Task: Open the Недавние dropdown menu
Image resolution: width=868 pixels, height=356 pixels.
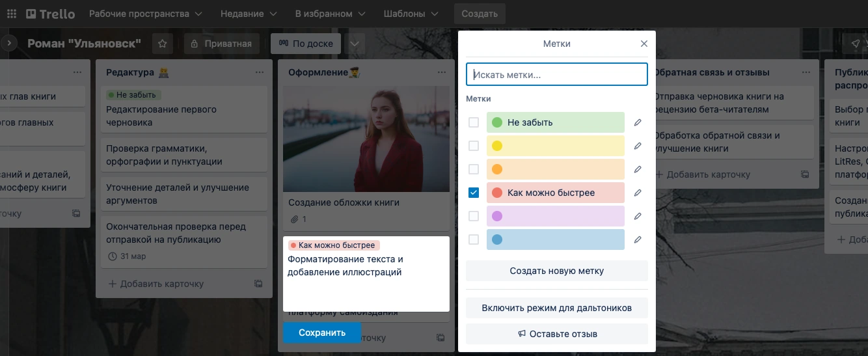Action: point(248,14)
